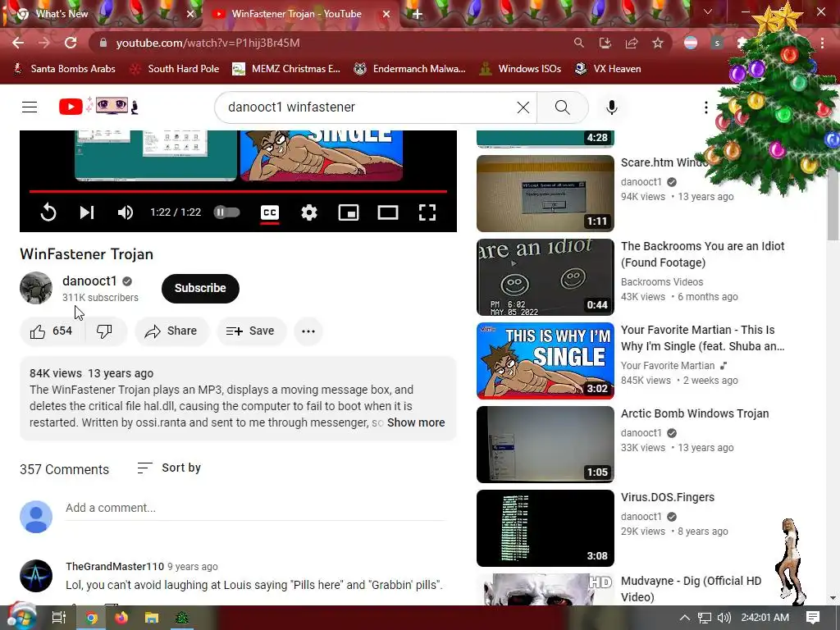Open MEMZ Christmas bookmark
This screenshot has height=630, width=840.
point(286,69)
